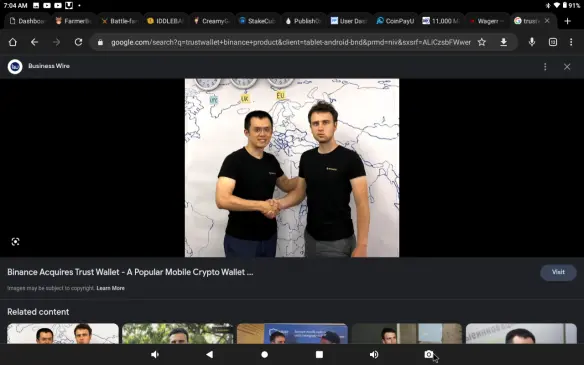Open third related thumbnail with blue banner

tap(292, 333)
